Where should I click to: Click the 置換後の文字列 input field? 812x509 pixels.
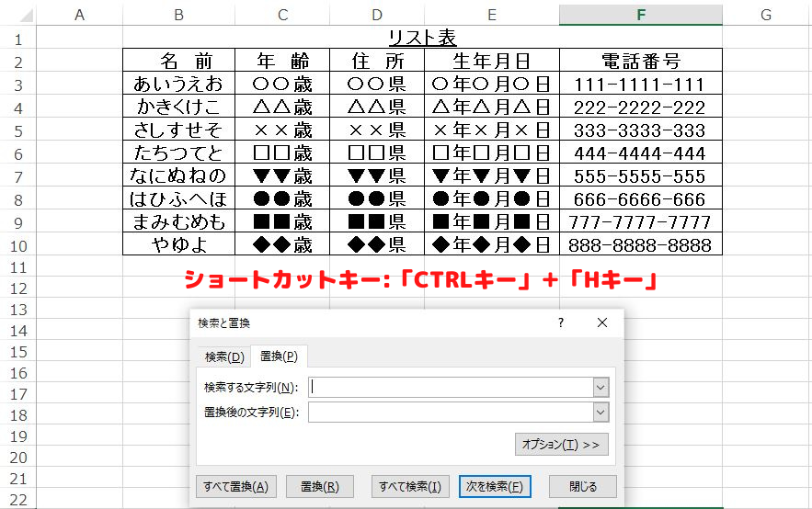click(451, 412)
